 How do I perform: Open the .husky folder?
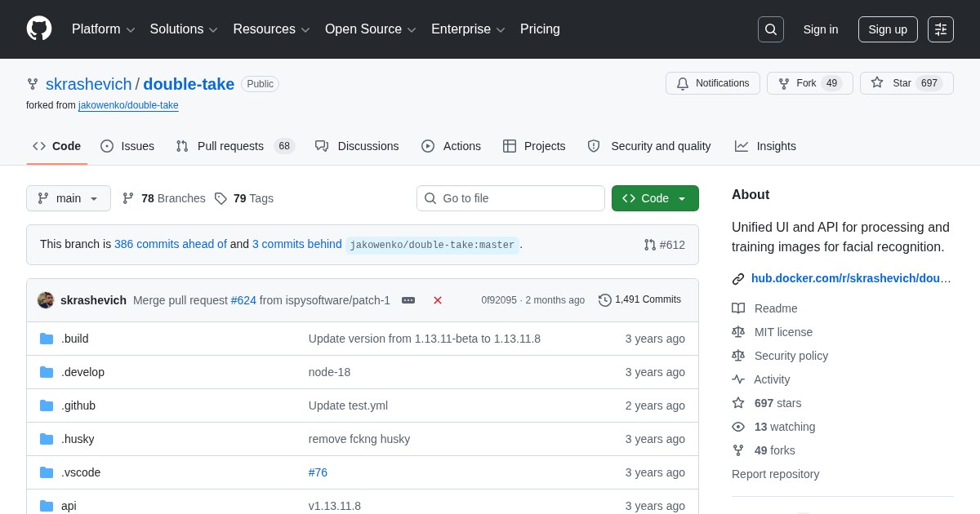78,439
